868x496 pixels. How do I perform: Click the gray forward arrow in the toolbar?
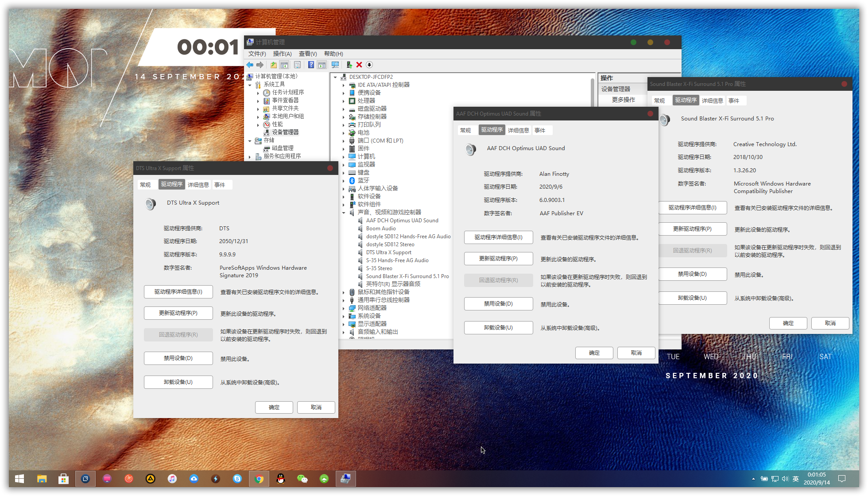pyautogui.click(x=260, y=65)
